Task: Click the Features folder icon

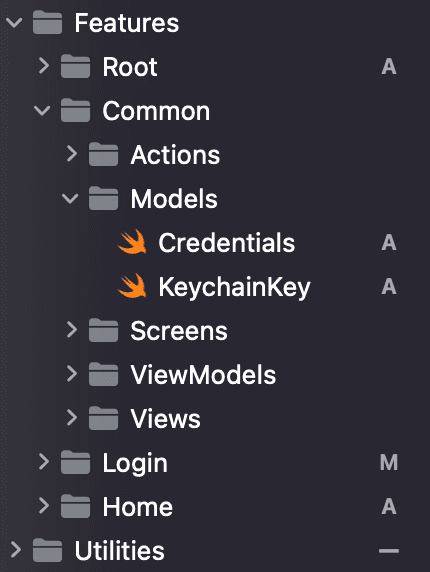Action: (47, 23)
